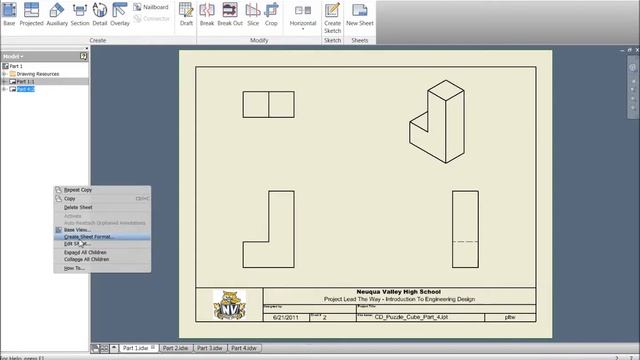Click the CD_Puzzle_Cube_Part_4.ipt file name

pyautogui.click(x=411, y=317)
